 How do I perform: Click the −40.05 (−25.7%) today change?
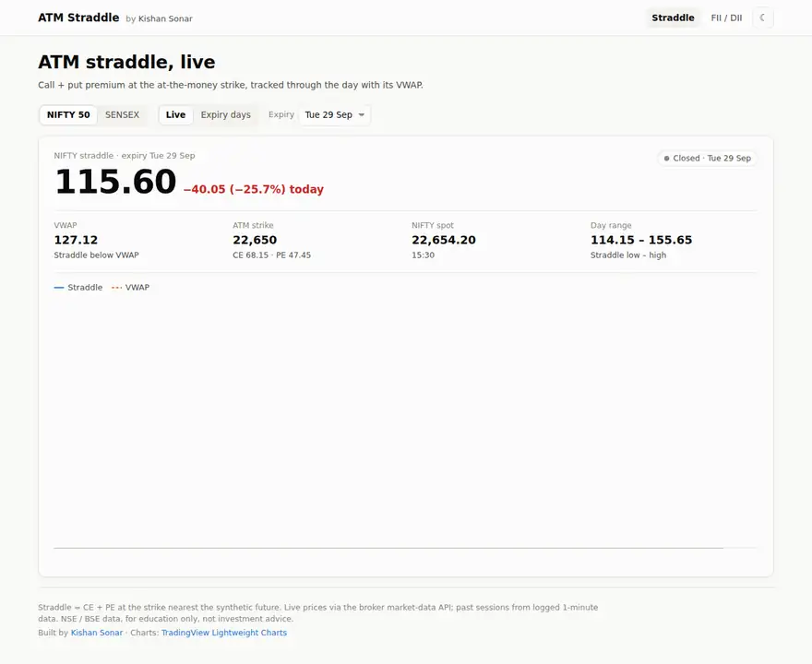[x=254, y=189]
